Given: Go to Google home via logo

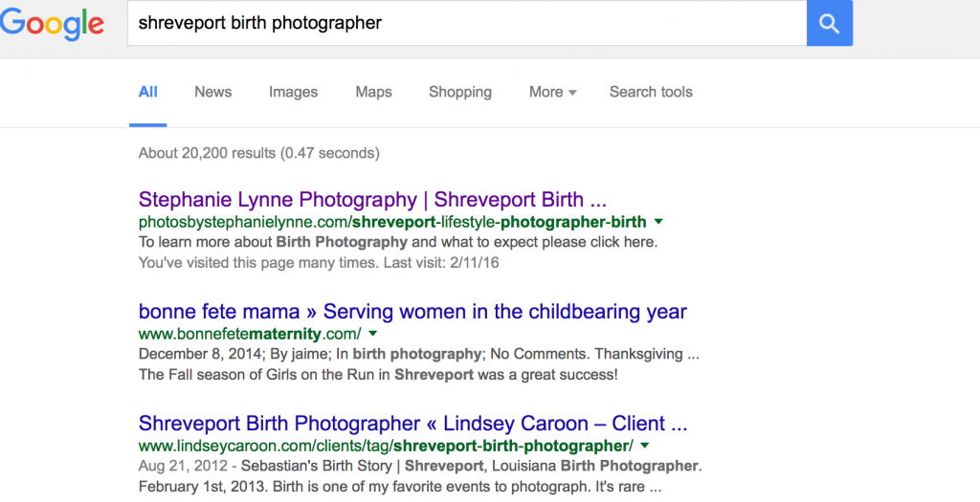Looking at the screenshot, I should pyautogui.click(x=52, y=24).
